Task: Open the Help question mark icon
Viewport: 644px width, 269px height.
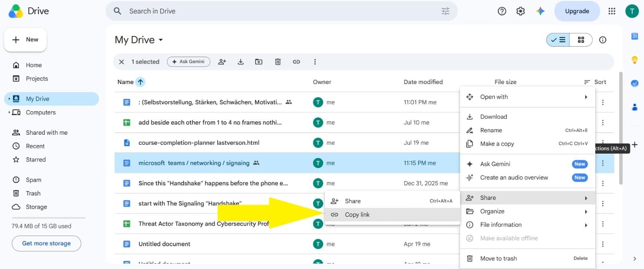Action: pyautogui.click(x=502, y=11)
